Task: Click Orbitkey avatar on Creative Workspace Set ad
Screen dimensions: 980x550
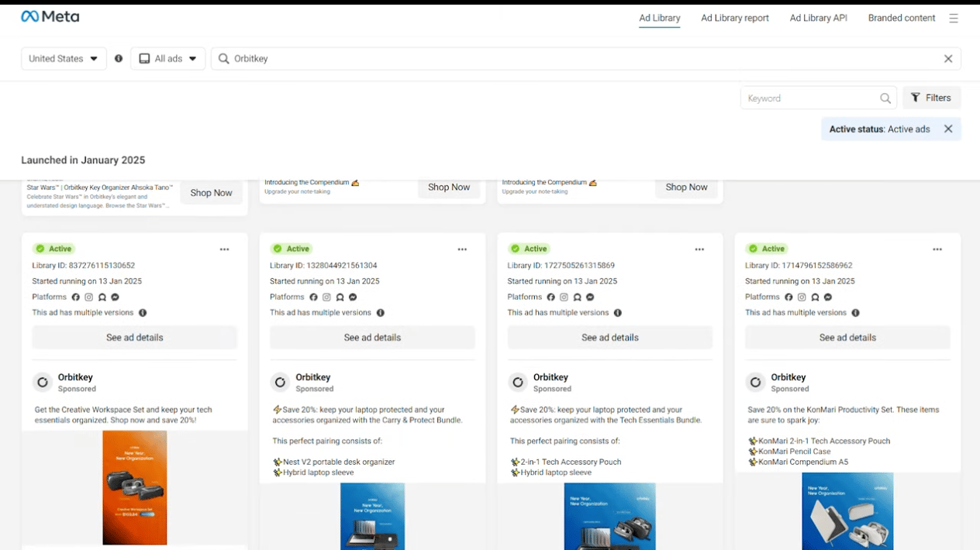Action: click(x=43, y=383)
